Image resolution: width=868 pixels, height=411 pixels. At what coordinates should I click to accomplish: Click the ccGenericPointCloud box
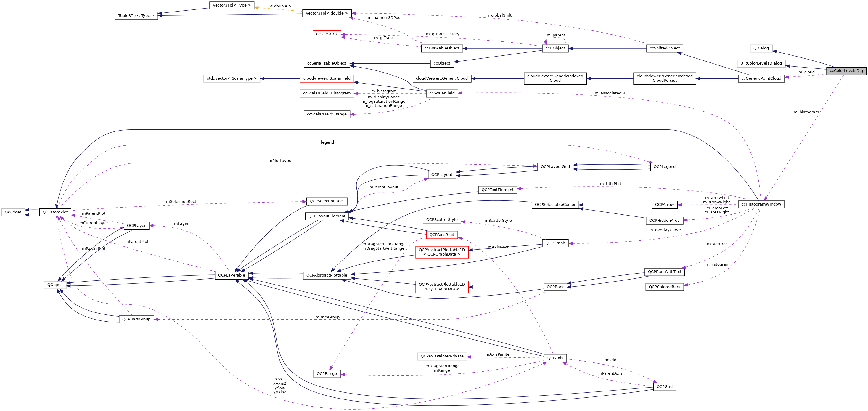[x=761, y=78]
